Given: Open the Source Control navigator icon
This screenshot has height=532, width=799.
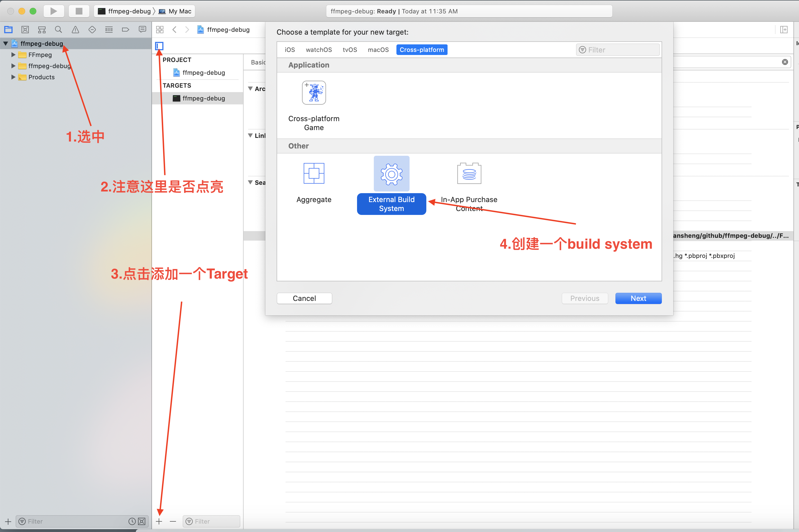Looking at the screenshot, I should (25, 30).
